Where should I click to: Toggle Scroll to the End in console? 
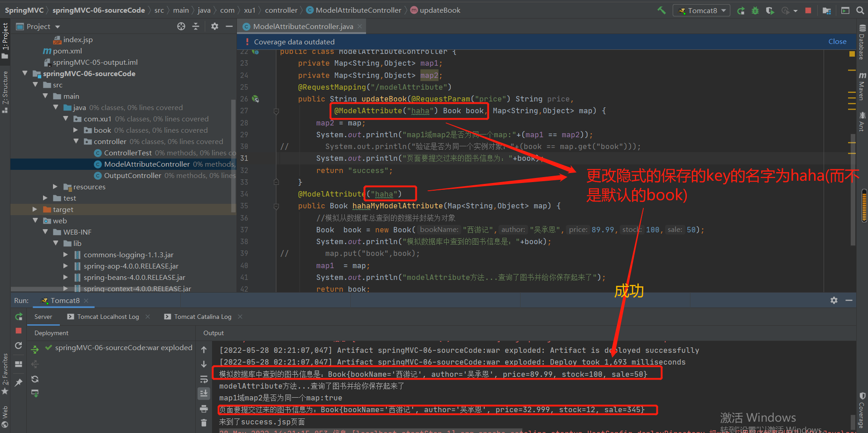(204, 394)
